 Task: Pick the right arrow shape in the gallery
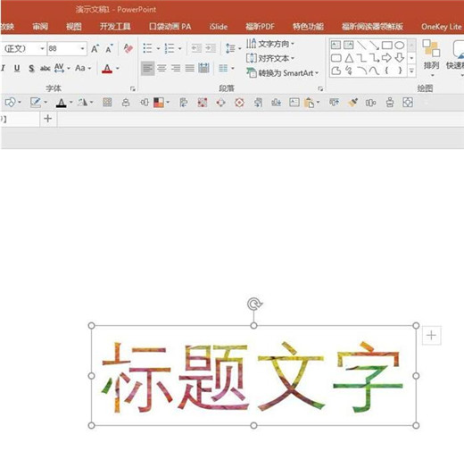click(386, 58)
